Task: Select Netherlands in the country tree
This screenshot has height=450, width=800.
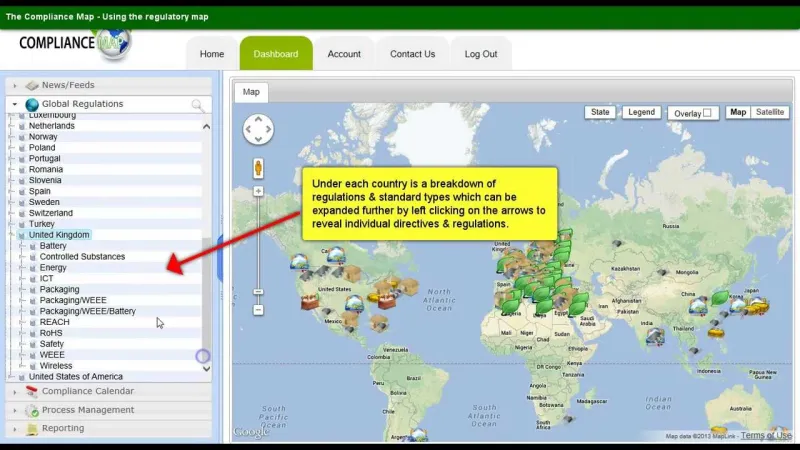Action: point(52,126)
